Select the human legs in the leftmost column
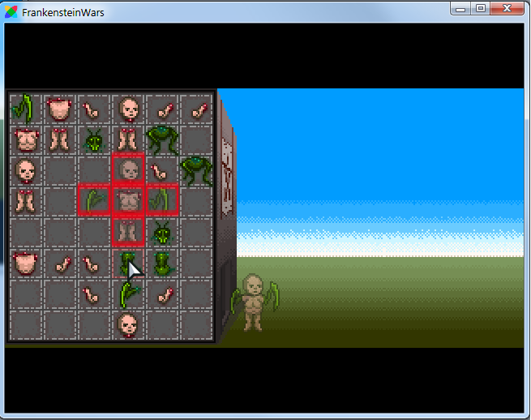531x420 pixels. coord(25,201)
